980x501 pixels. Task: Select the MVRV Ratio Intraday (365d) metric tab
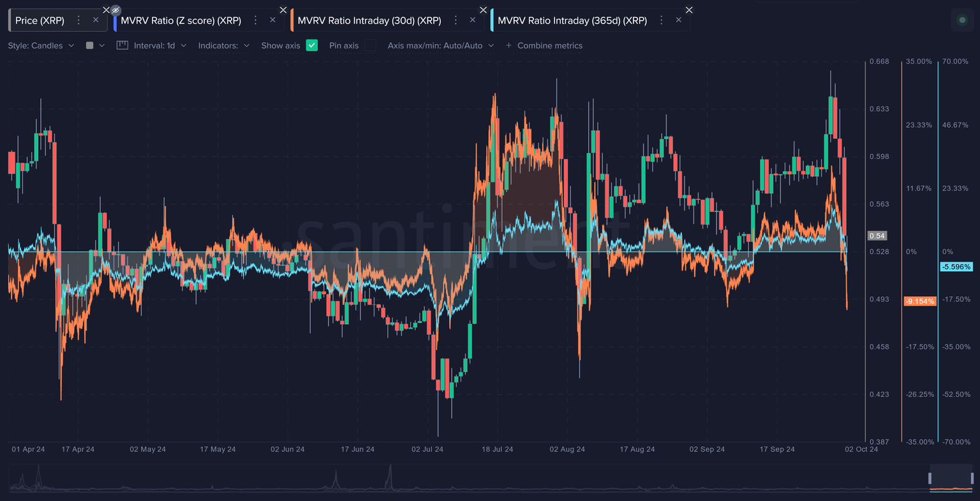click(x=572, y=20)
